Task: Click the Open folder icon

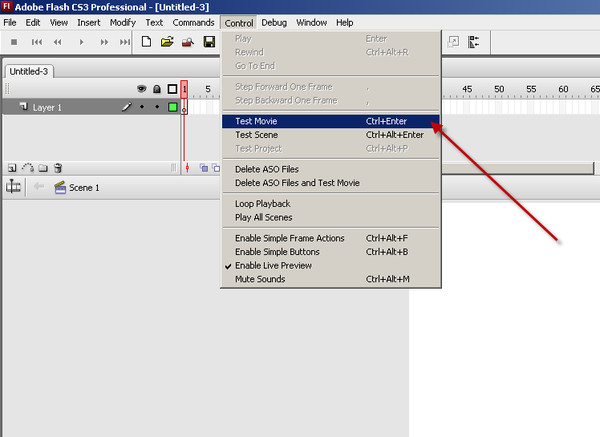Action: 167,41
